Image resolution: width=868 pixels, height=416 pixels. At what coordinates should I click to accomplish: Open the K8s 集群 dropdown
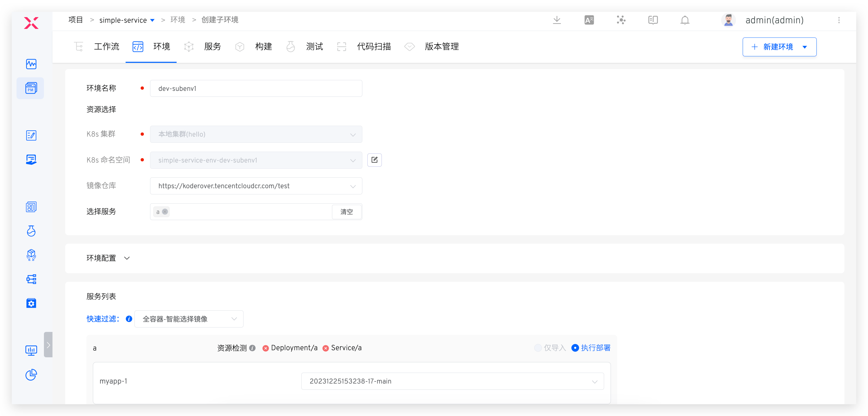[256, 134]
